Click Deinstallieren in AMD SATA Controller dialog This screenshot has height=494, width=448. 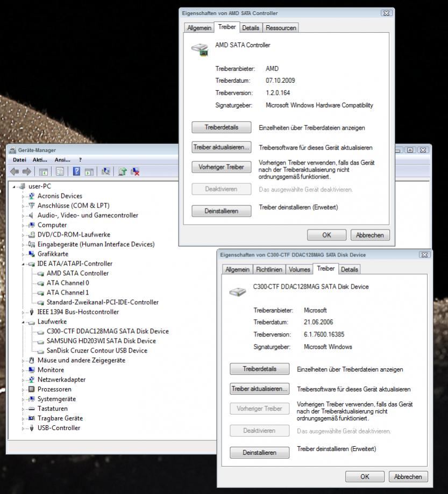click(x=222, y=211)
